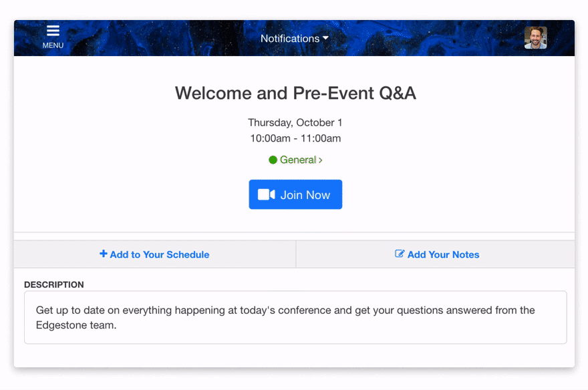Click the Join Now button
The height and width of the screenshot is (390, 588).
[295, 194]
